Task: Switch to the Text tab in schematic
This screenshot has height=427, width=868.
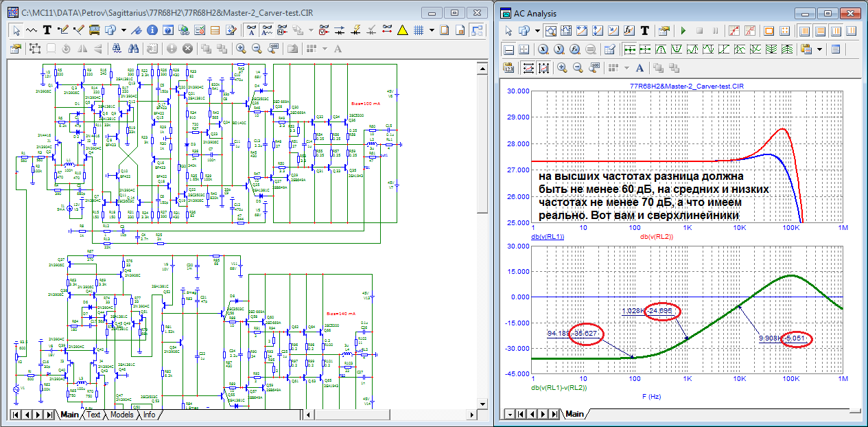Action: 93,415
